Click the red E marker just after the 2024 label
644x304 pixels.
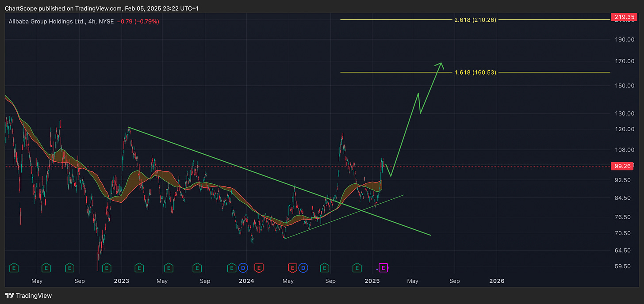[x=259, y=267]
